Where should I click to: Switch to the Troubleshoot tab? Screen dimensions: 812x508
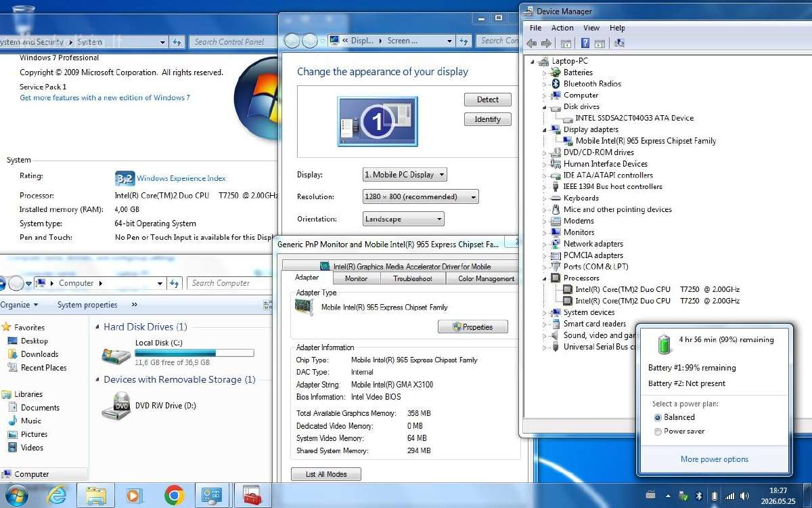[x=413, y=278]
